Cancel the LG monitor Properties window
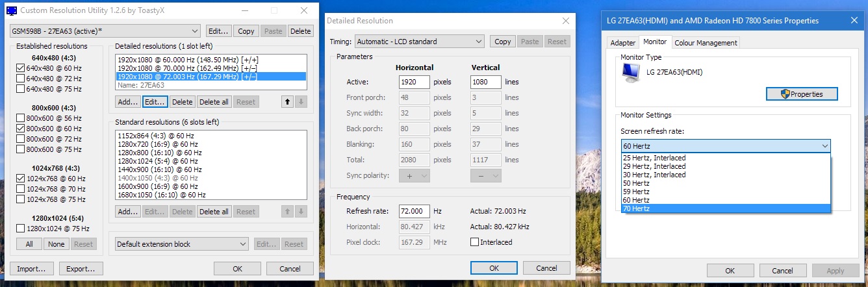Screen dimensions: 868x287 [x=782, y=271]
